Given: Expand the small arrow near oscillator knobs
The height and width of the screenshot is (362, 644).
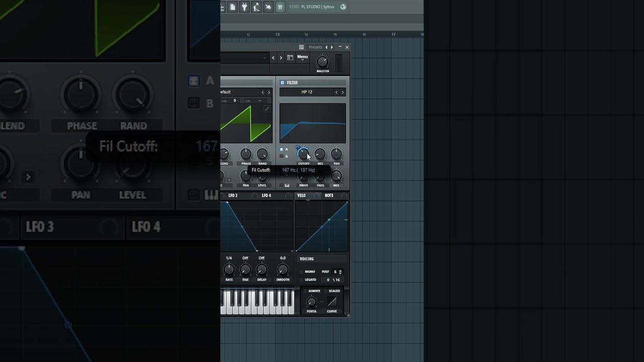Looking at the screenshot, I should [x=229, y=179].
